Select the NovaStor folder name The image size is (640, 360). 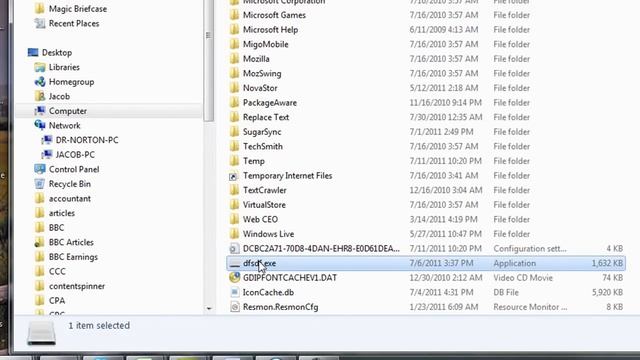tap(260, 88)
